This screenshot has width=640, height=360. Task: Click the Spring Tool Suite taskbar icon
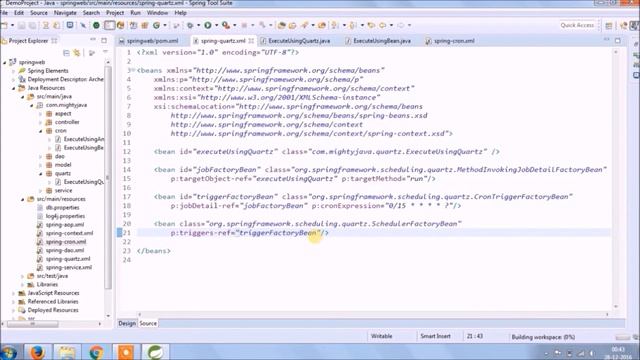pyautogui.click(x=156, y=352)
